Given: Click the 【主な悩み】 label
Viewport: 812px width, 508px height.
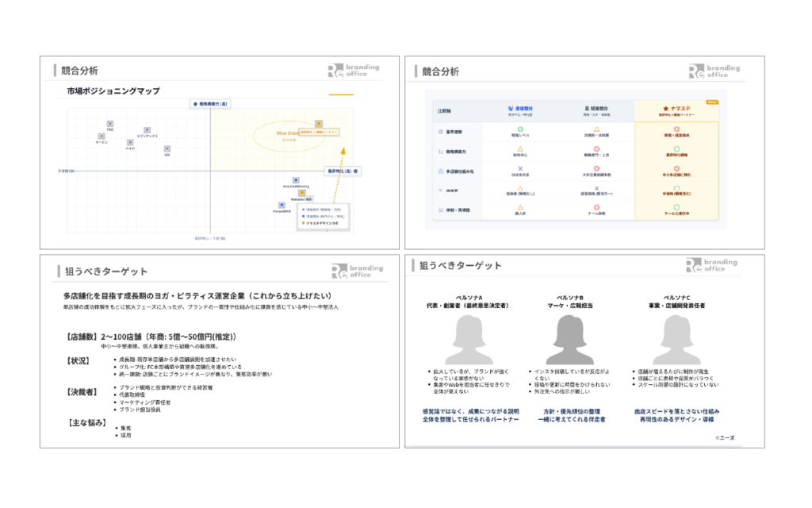Looking at the screenshot, I should point(86,423).
